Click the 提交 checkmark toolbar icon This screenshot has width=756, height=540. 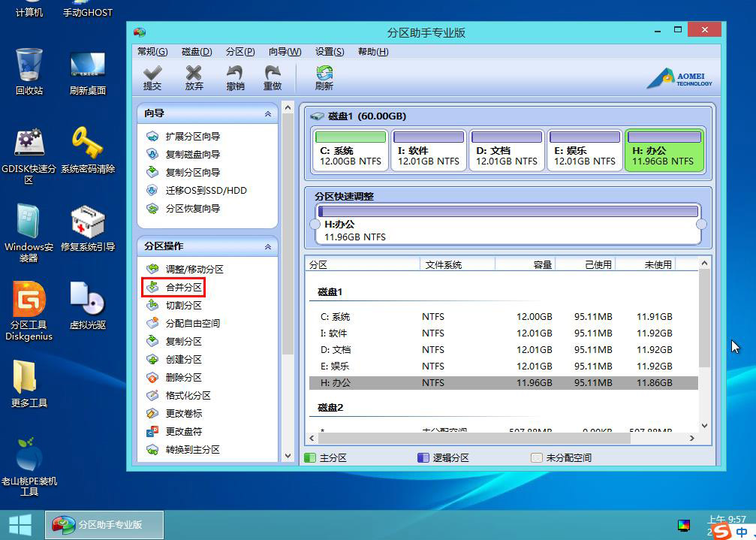point(152,78)
